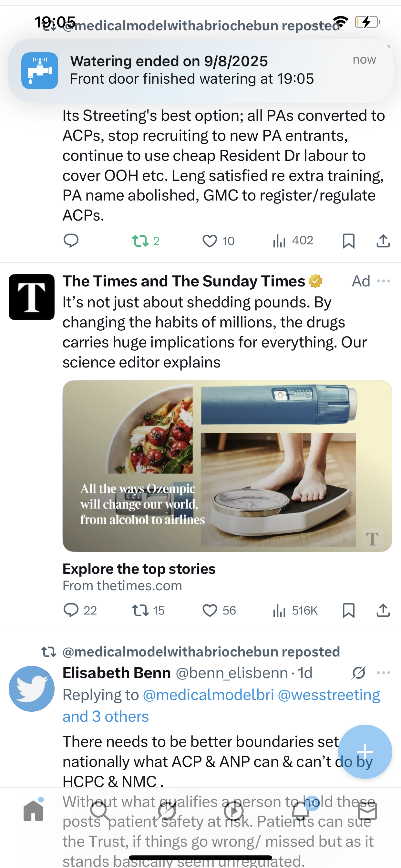Expand the 'and 3 others' recipients
Screen dimensions: 401x868
[x=106, y=716]
